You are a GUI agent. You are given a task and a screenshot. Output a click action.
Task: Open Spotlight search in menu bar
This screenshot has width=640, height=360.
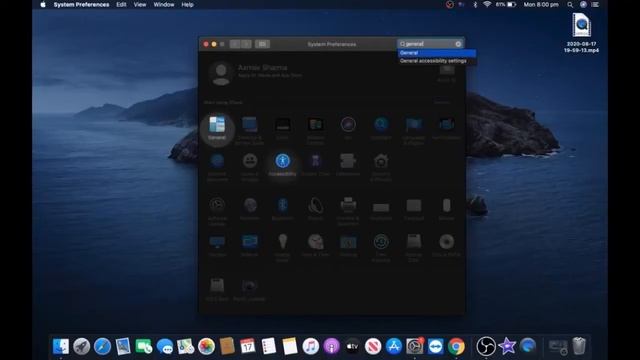[570, 4]
